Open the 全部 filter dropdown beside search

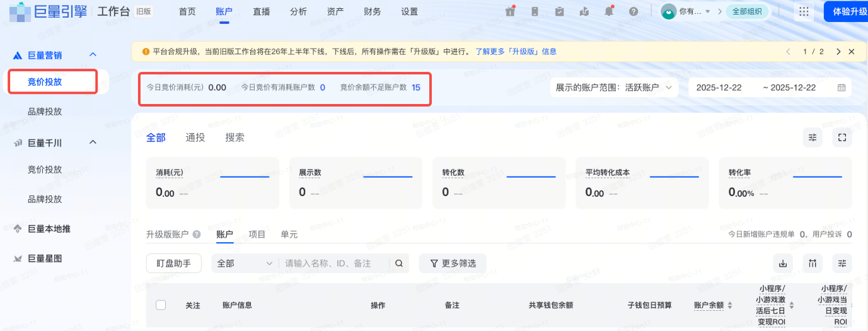(x=245, y=264)
